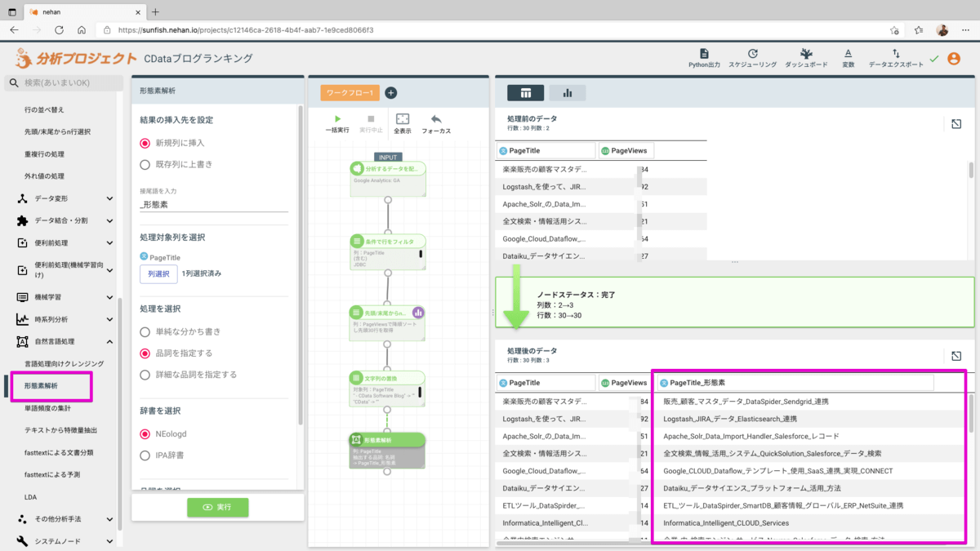The image size is (980, 551).
Task: Click the 接尾語 input field
Action: (214, 206)
